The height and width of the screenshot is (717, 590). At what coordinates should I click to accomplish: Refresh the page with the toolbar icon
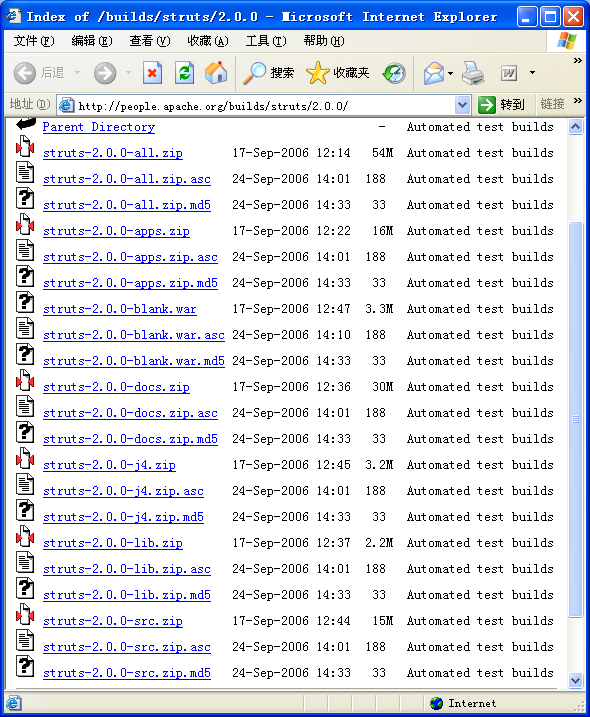tap(184, 73)
